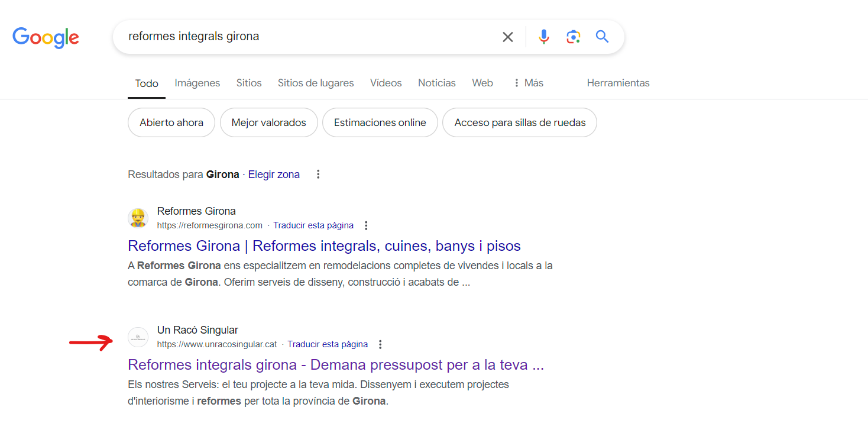The height and width of the screenshot is (433, 868).
Task: Go to the Sitios de lugares tab
Action: [316, 83]
